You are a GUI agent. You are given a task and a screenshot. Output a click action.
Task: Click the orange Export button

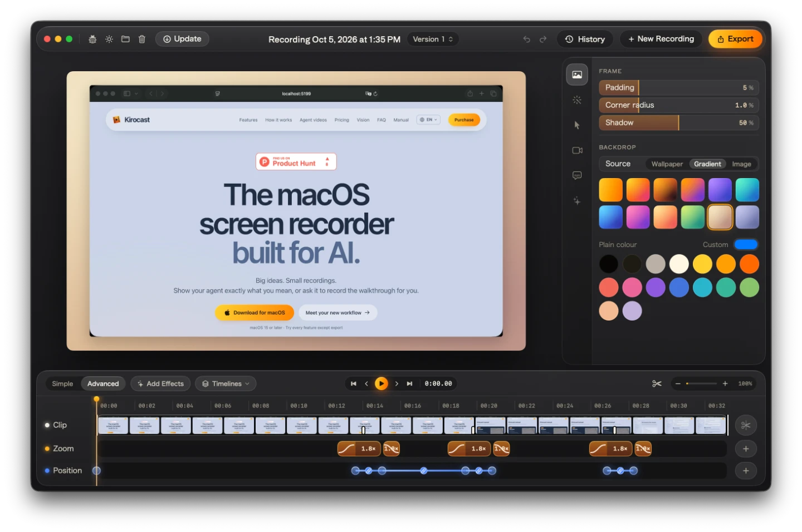[735, 39]
